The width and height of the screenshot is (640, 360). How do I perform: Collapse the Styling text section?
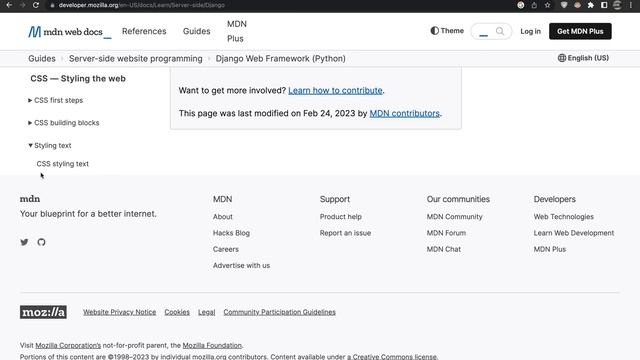(50, 145)
